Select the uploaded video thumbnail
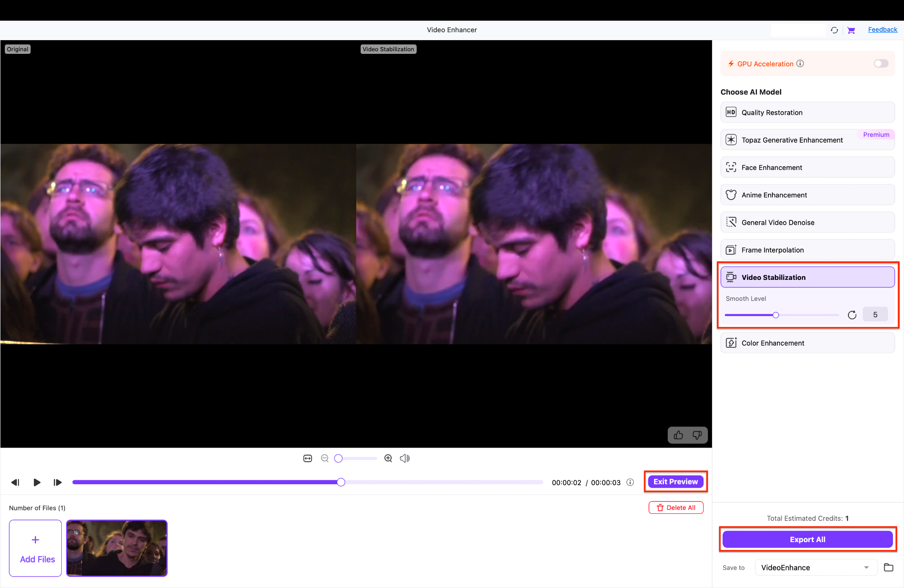Screen dimensions: 904x588 [117, 548]
